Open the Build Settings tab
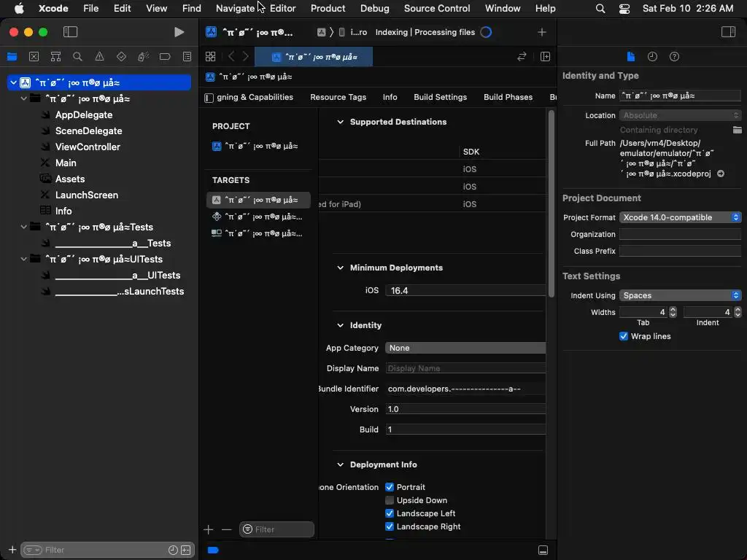The width and height of the screenshot is (747, 560). 440,97
